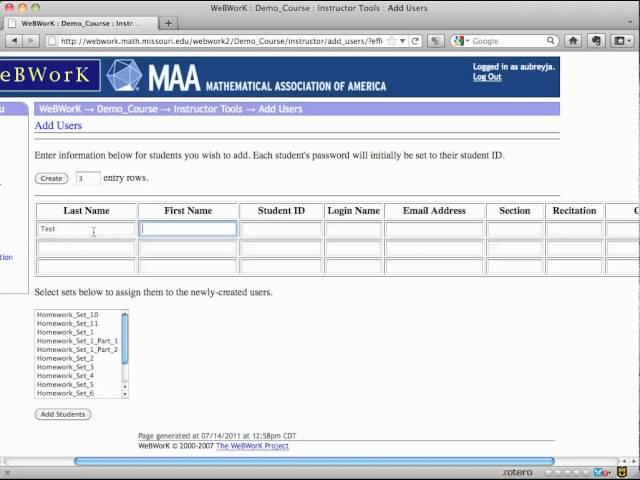
Task: Click second row Last Name field
Action: 86,248
